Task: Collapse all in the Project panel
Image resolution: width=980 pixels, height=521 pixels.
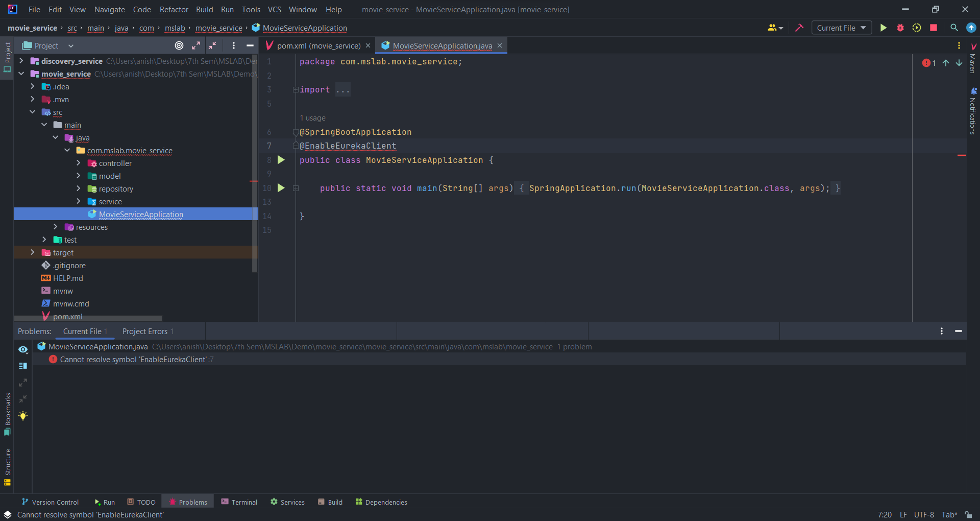Action: [x=212, y=45]
